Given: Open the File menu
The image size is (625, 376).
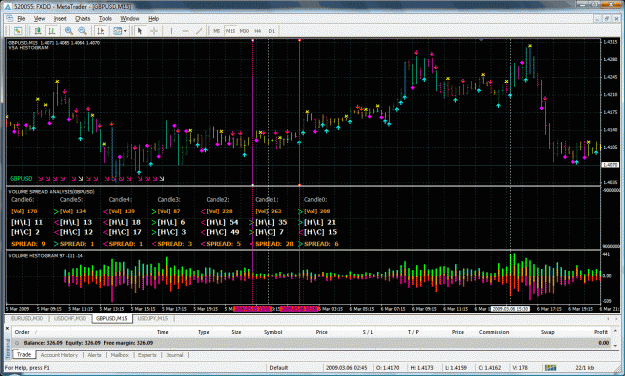Looking at the screenshot, I should 21,18.
